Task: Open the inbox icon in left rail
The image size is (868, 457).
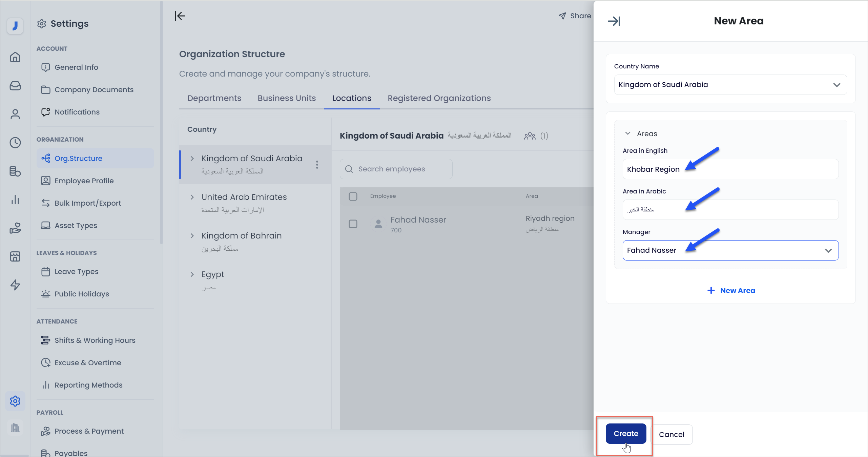Action: (x=15, y=86)
